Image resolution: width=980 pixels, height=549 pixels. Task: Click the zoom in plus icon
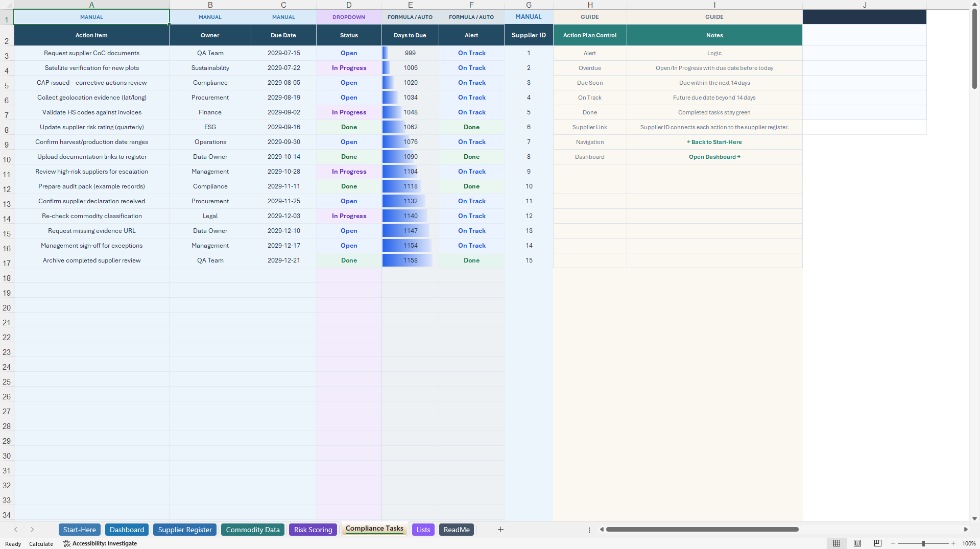pyautogui.click(x=953, y=543)
